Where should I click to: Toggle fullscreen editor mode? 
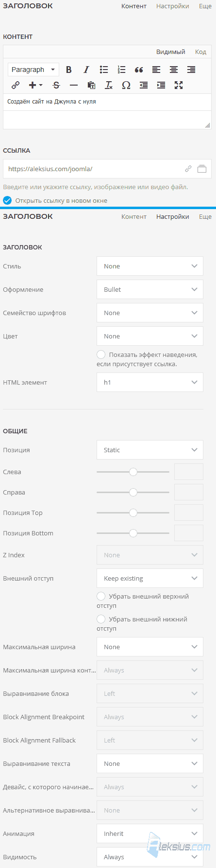point(179,85)
